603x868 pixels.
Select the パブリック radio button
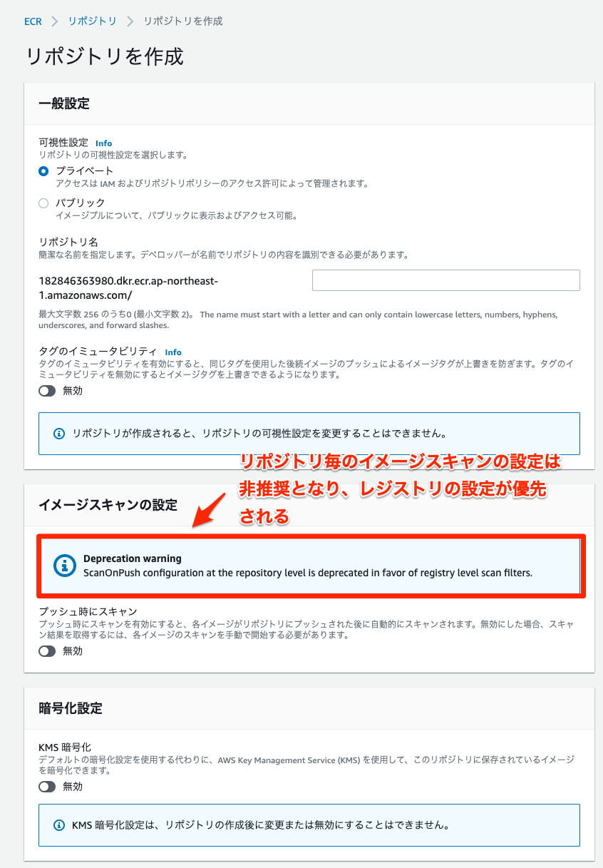(43, 203)
